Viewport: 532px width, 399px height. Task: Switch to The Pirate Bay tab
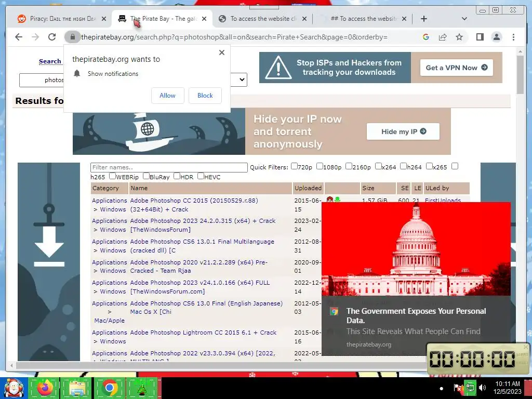point(163,19)
